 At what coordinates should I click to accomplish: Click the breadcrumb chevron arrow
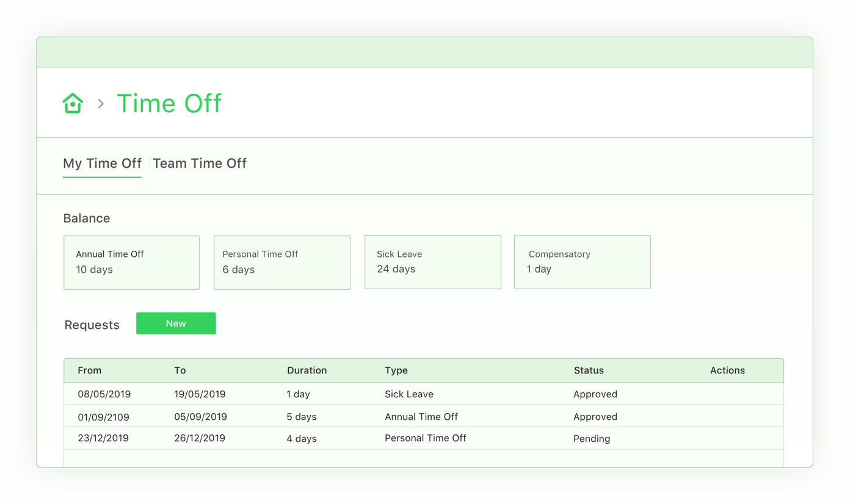point(101,103)
